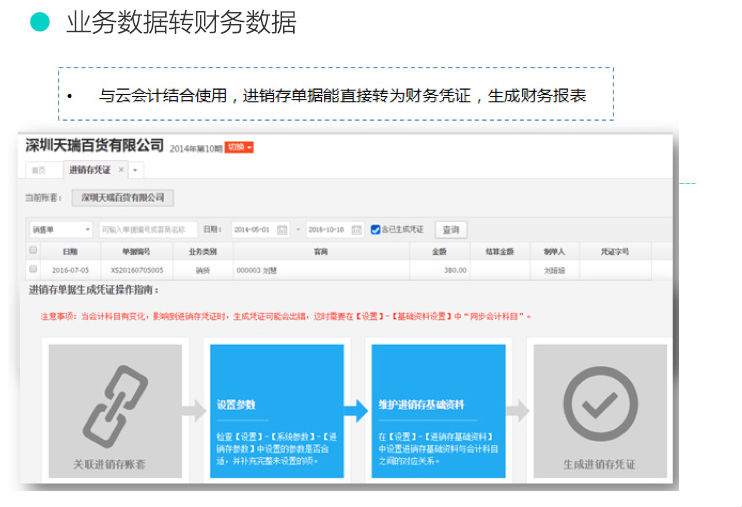Toggle the 含已生成凭证 checkbox
The width and height of the screenshot is (742, 507).
[x=375, y=229]
